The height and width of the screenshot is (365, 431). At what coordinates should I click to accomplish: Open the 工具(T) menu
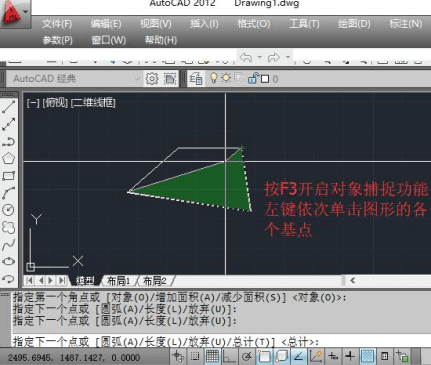(304, 24)
